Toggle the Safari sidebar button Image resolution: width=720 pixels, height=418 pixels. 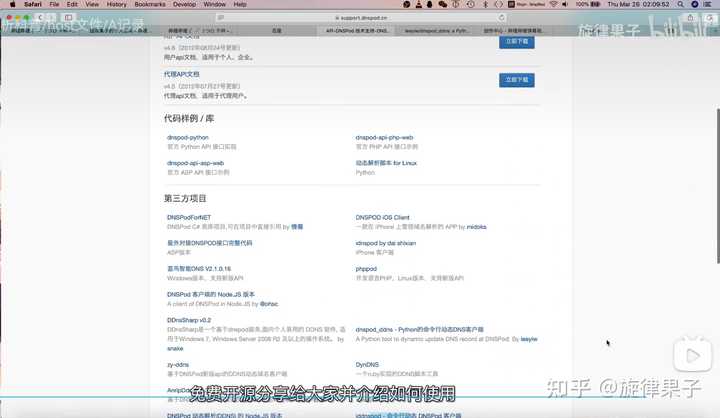click(x=68, y=17)
